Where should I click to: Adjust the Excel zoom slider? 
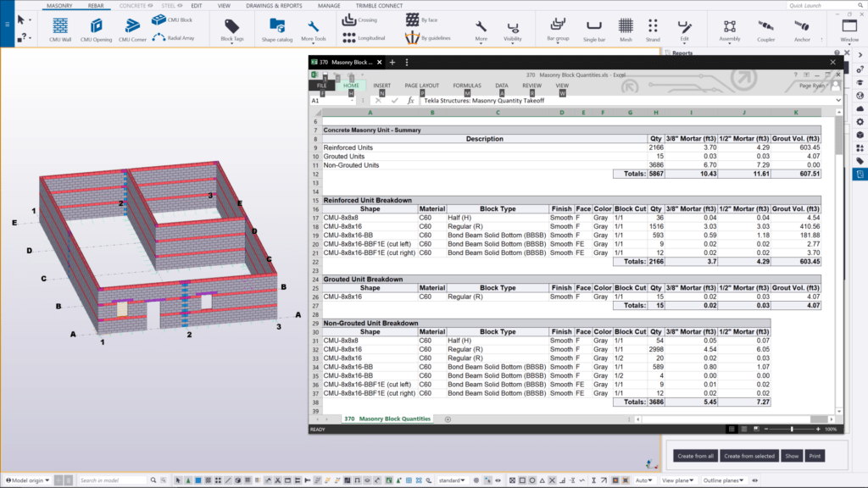pyautogui.click(x=792, y=430)
